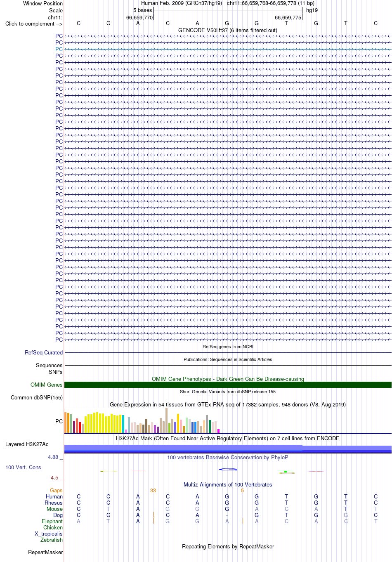Click the 'X_tropicalis' alignment row label
Viewport: 392px width, 562px height.
point(49,534)
